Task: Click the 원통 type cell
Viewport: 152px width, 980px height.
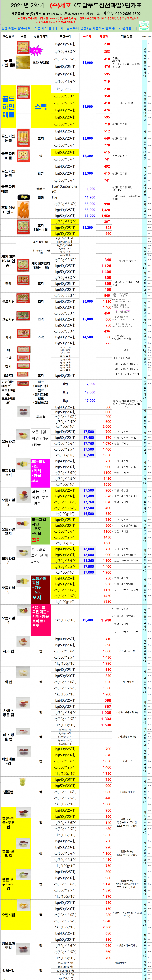Action: click(x=41, y=198)
